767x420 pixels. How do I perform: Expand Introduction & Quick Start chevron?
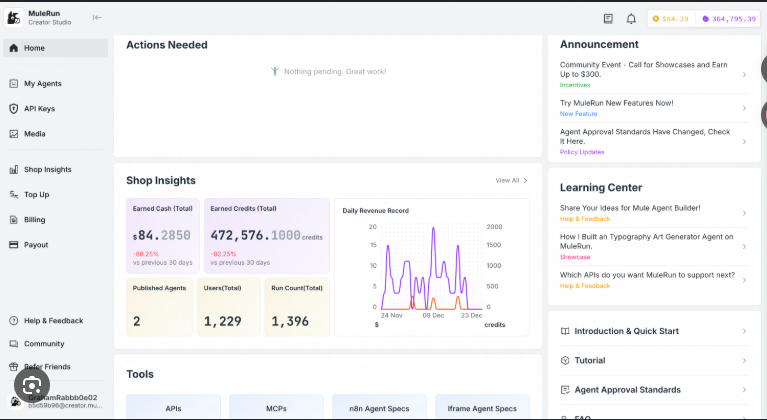point(744,331)
